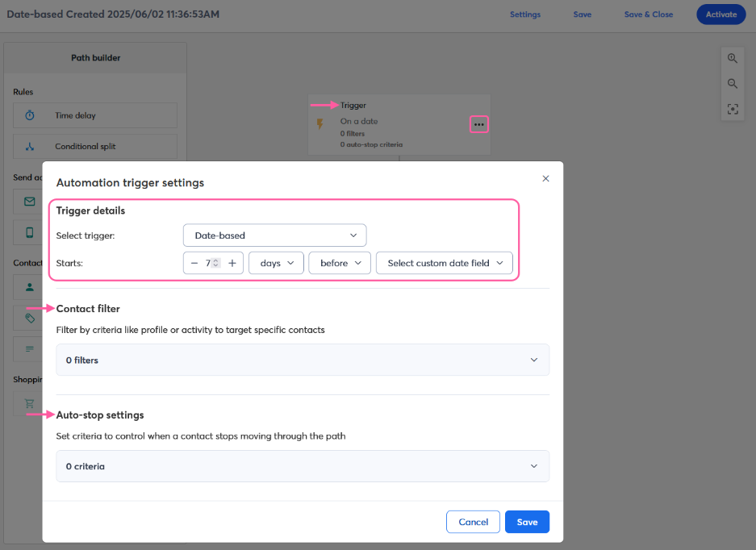756x550 pixels.
Task: Expand the 0 criteria section
Action: coord(303,466)
